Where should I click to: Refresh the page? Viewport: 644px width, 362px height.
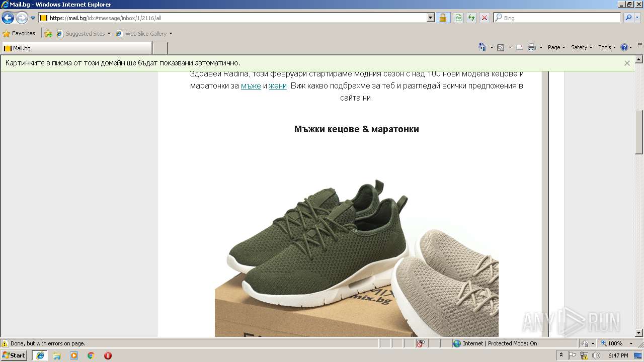[471, 18]
